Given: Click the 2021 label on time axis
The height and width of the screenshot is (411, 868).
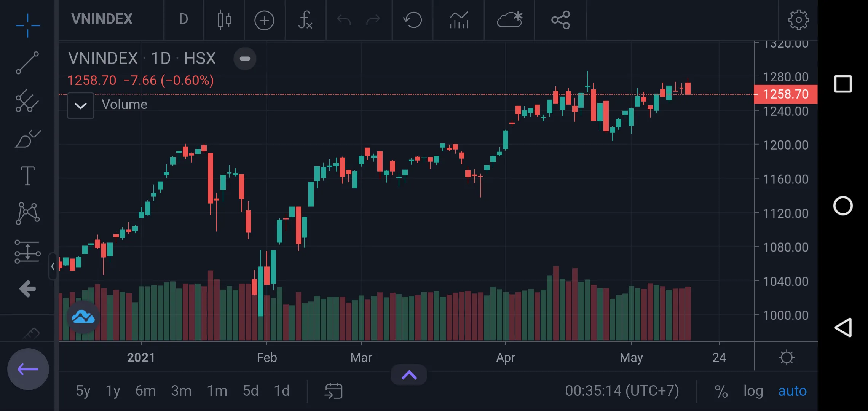Looking at the screenshot, I should [x=141, y=357].
